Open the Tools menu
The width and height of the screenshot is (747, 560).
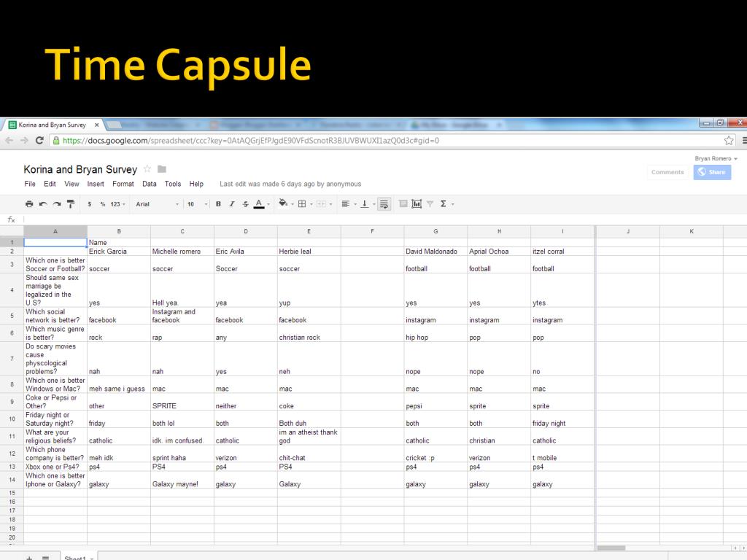coord(172,184)
